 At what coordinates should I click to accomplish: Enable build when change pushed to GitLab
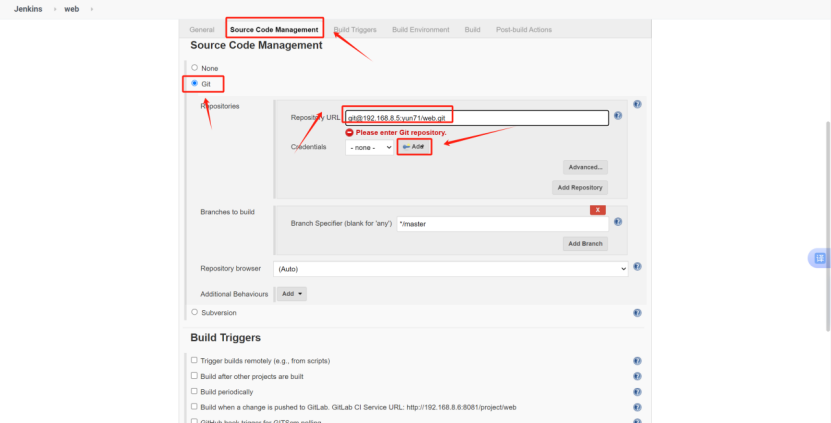194,407
